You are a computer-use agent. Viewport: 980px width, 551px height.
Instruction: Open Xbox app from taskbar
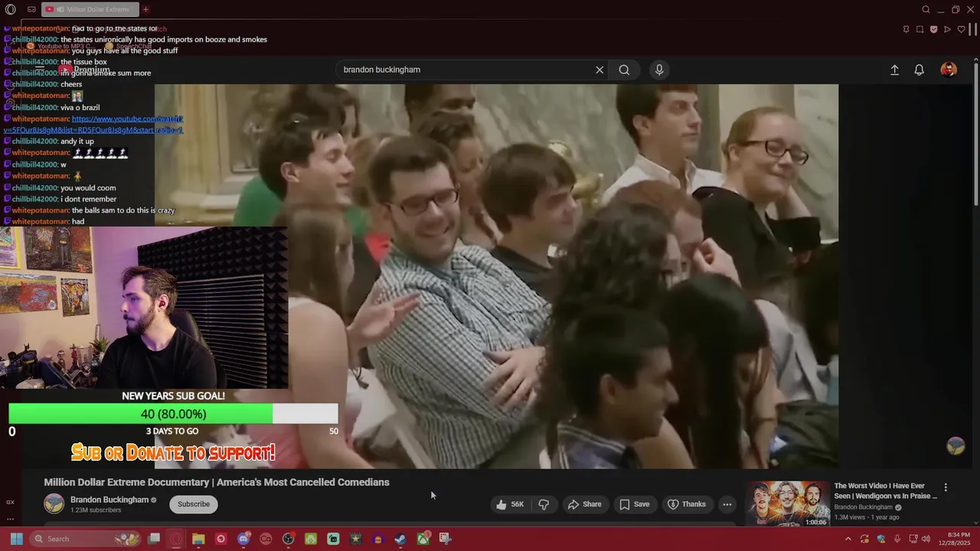coord(423,539)
